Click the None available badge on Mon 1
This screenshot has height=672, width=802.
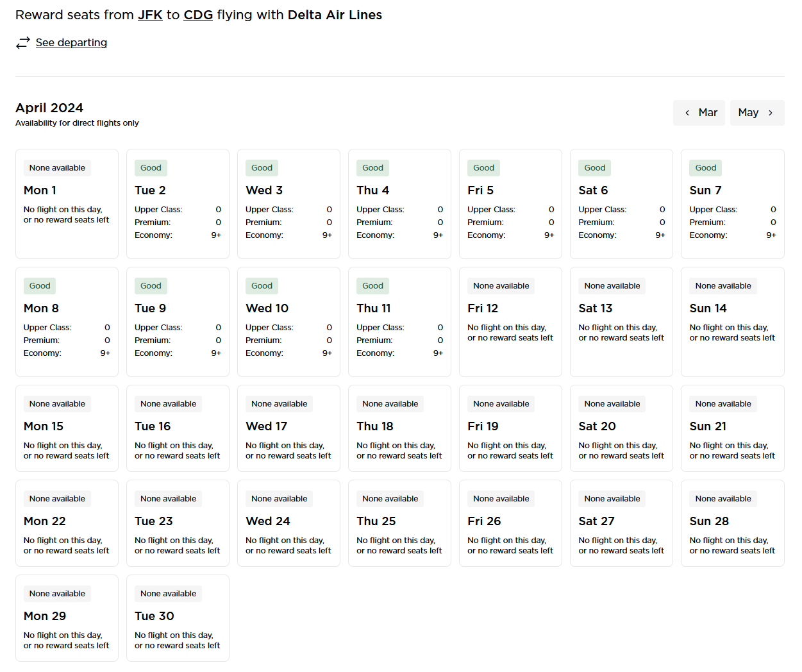(57, 168)
